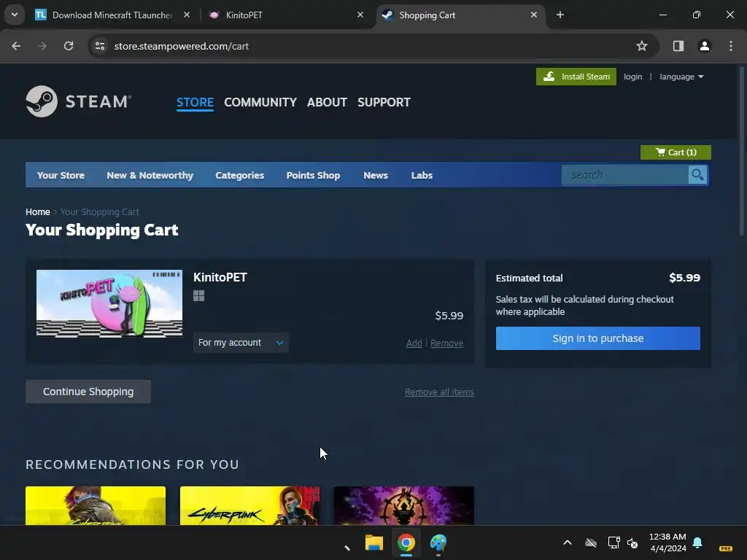Close the KinitoPET tab
This screenshot has width=747, height=560.
coord(360,15)
